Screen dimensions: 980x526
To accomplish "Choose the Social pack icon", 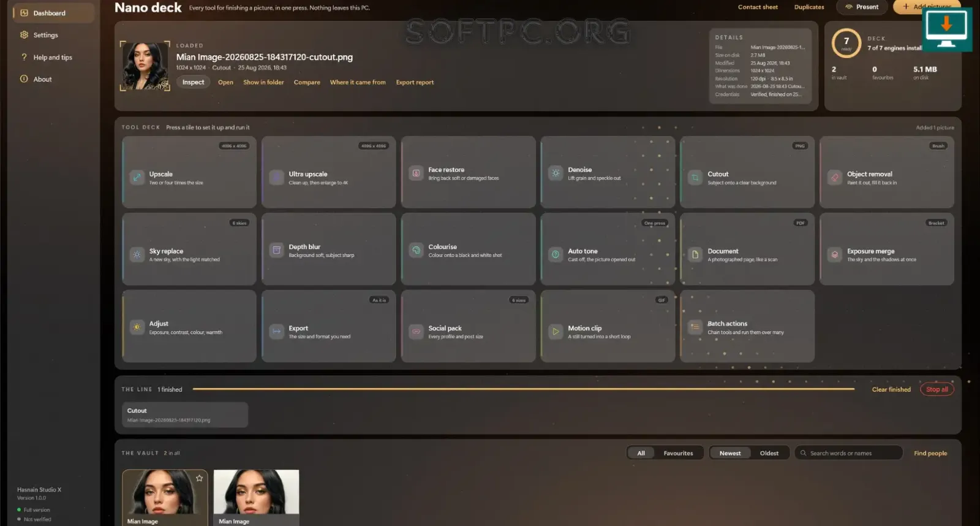I will pos(416,332).
